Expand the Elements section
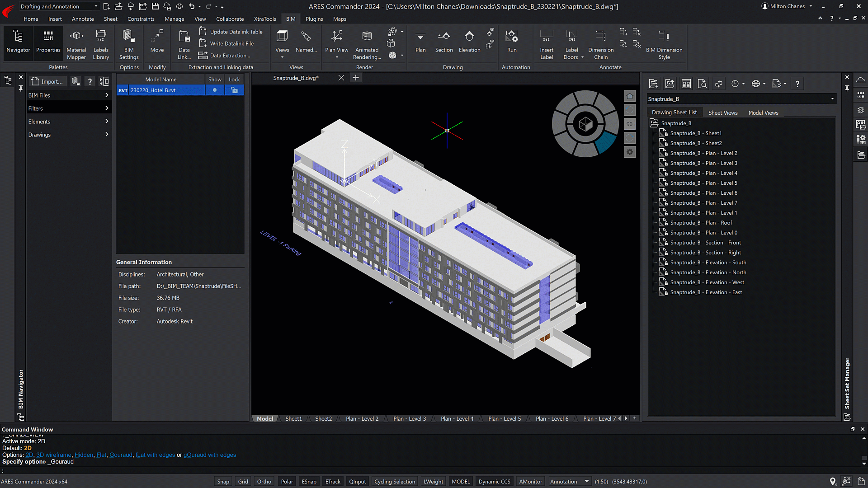The image size is (868, 488). pyautogui.click(x=69, y=122)
